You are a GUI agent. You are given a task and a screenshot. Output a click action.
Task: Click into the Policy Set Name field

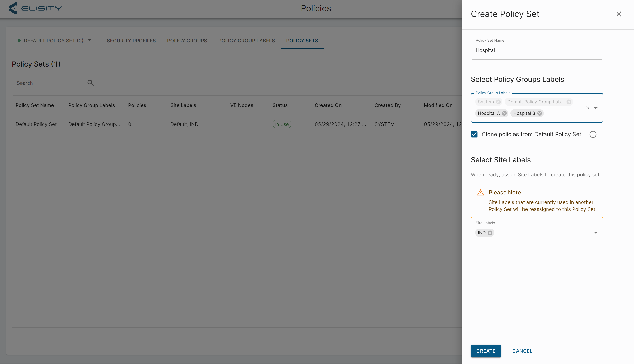coord(537,50)
